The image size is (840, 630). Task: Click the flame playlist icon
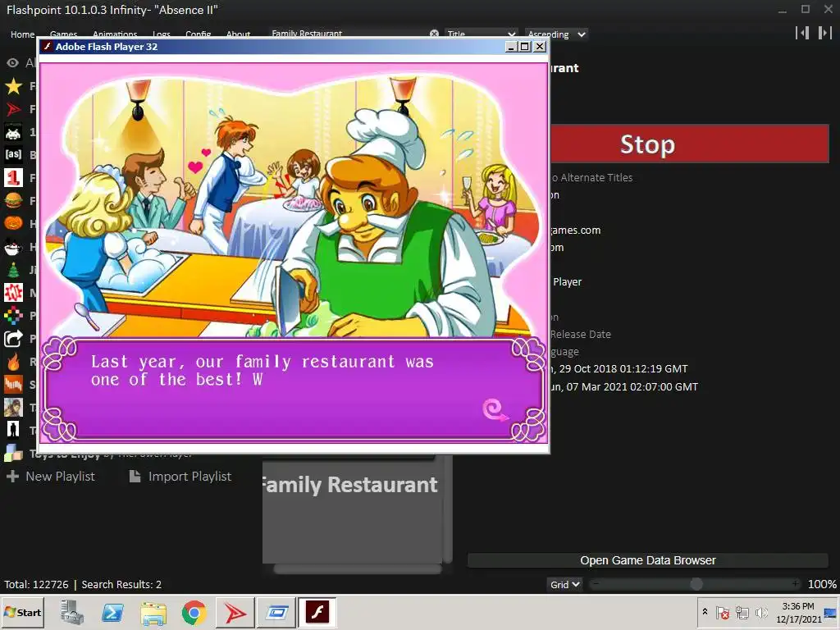[x=13, y=362]
